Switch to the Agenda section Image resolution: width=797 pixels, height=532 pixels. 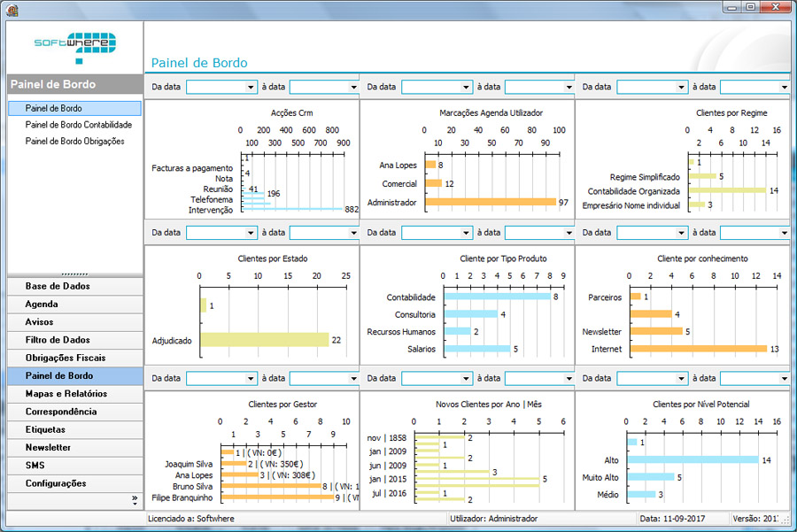coord(42,305)
